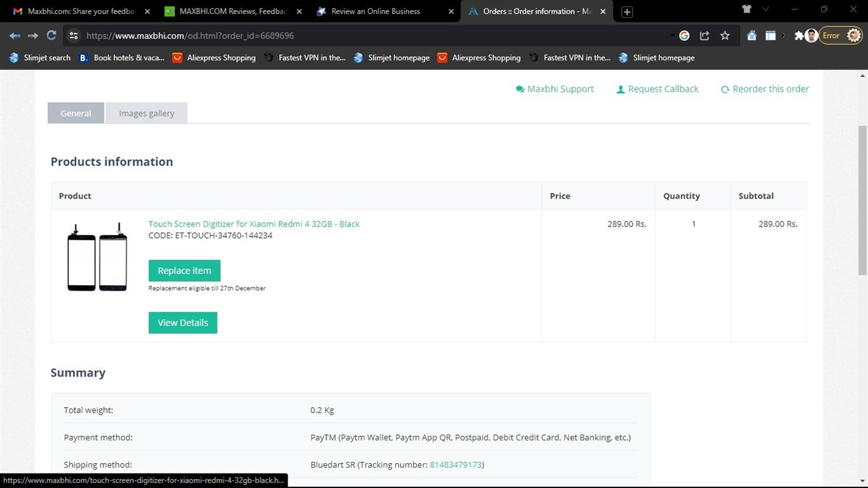868x488 pixels.
Task: Click the touch screen digitizer product thumbnail
Action: click(x=97, y=257)
